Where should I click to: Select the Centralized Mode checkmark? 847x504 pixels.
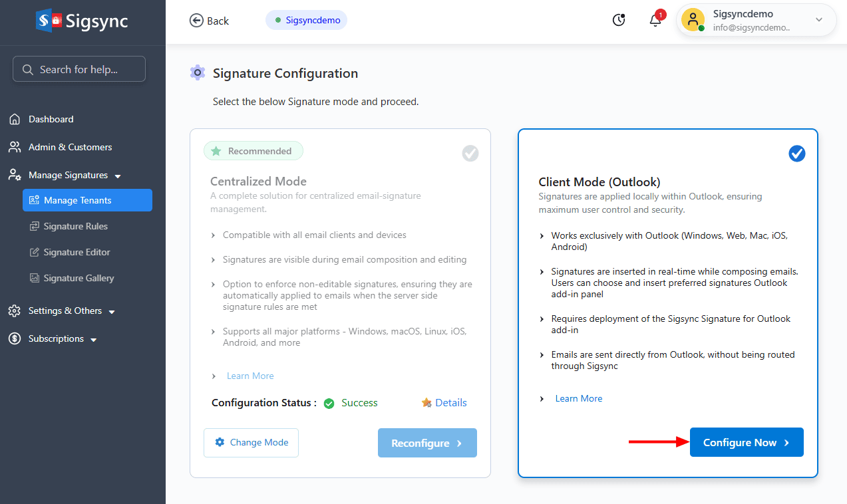click(x=470, y=154)
